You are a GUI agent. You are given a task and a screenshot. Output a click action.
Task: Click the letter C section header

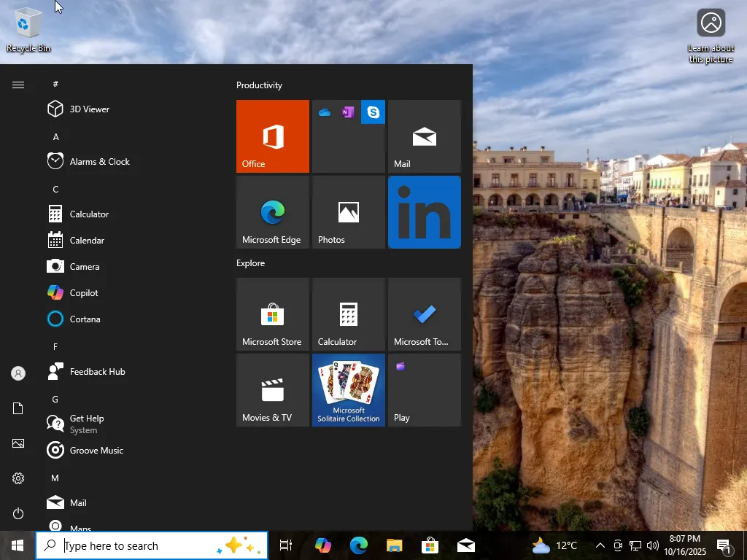click(x=55, y=190)
